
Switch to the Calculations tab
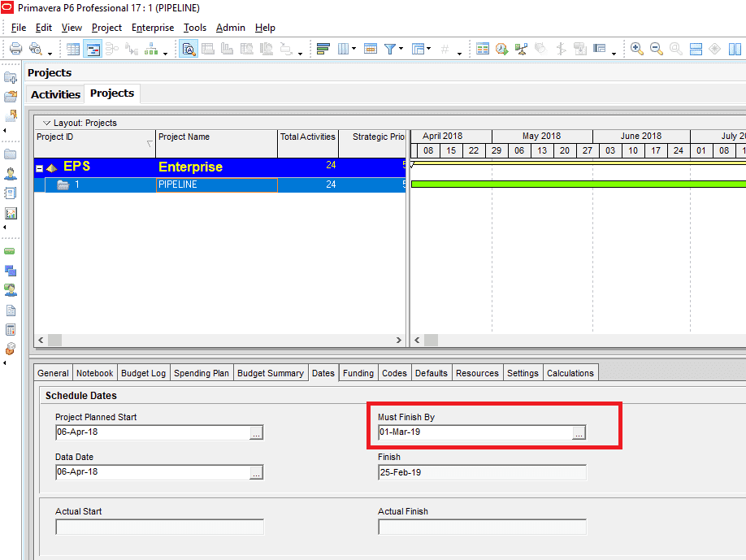click(570, 373)
